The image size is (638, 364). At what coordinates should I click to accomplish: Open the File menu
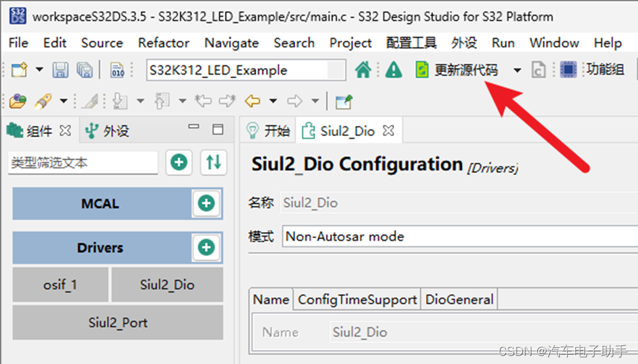coord(18,42)
